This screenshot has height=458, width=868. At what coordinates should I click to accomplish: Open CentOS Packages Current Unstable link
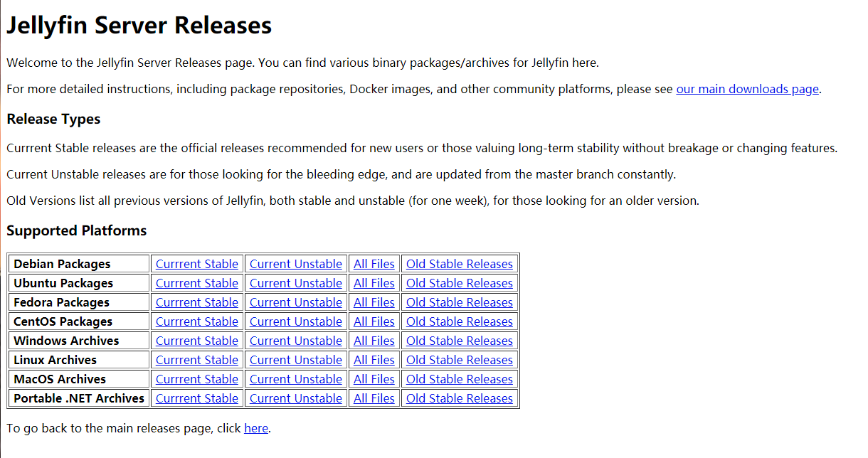(x=295, y=321)
